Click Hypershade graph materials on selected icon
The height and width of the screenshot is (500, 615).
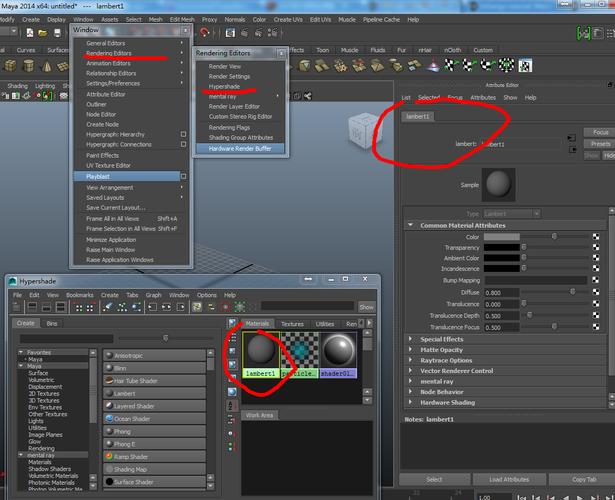pyautogui.click(x=136, y=307)
